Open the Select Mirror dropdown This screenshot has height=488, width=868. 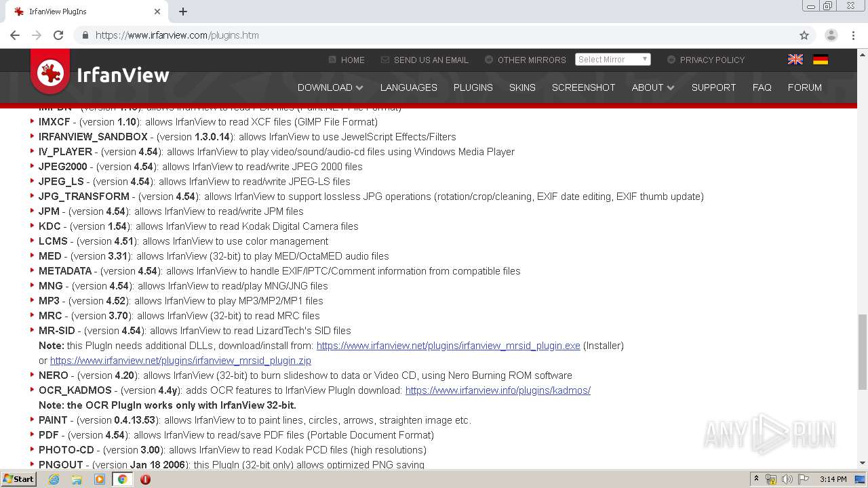tap(613, 60)
